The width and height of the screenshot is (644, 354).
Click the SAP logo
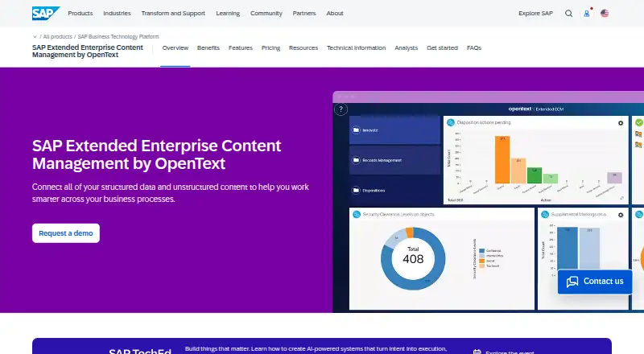46,13
